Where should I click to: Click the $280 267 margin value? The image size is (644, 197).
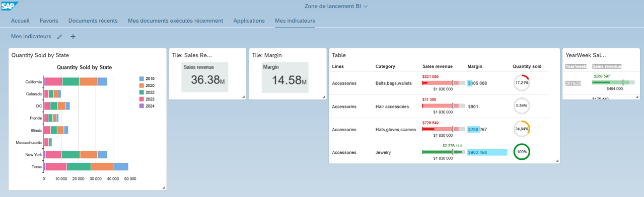477,130
